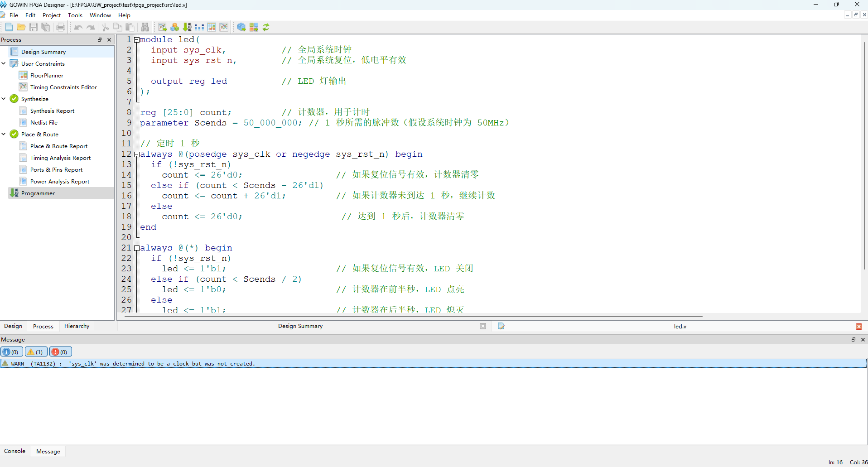The image size is (868, 467).
Task: Float the Process panel
Action: (x=100, y=40)
